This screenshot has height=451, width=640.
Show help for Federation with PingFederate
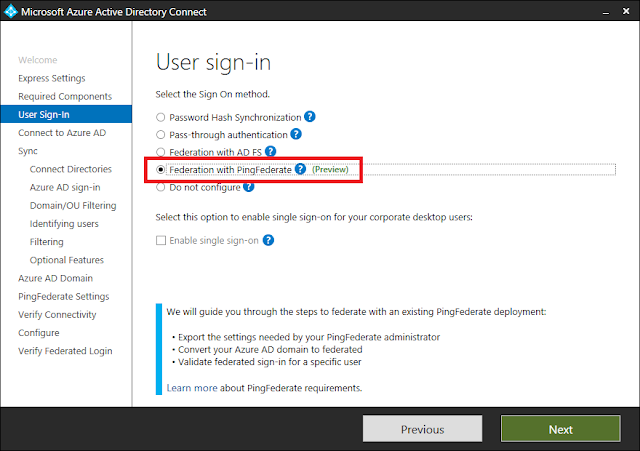click(x=300, y=169)
